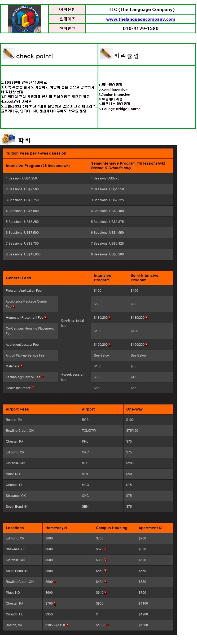Select the 4 Sessions, US$3,100 cell
The image size is (197, 644).
131,211
